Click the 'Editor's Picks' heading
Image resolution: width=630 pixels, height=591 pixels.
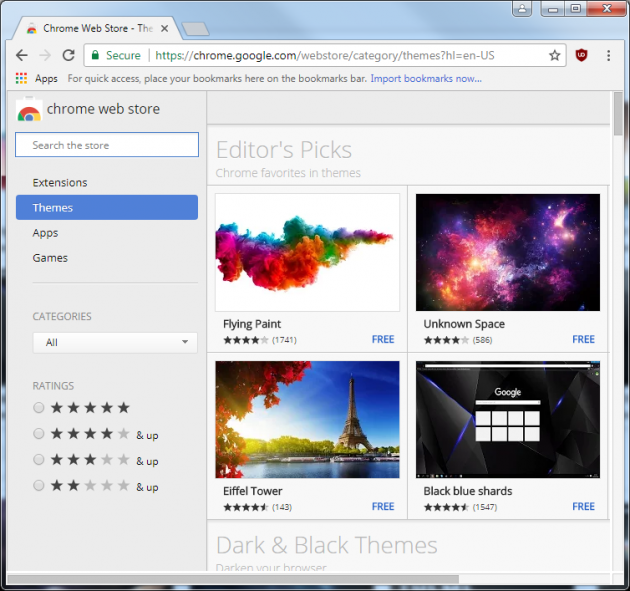click(284, 150)
